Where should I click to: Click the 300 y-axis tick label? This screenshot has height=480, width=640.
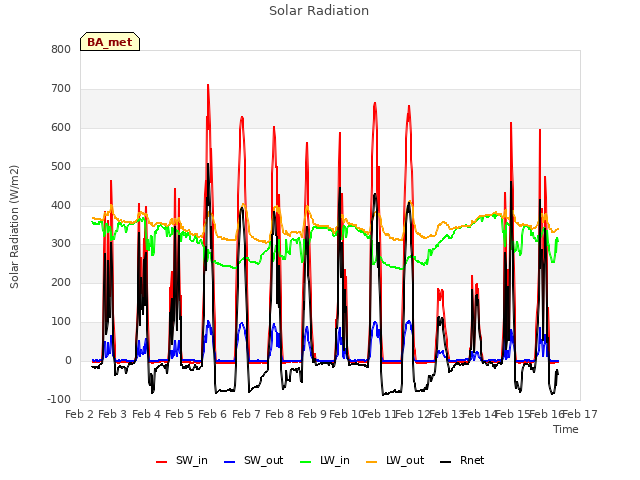(x=61, y=244)
